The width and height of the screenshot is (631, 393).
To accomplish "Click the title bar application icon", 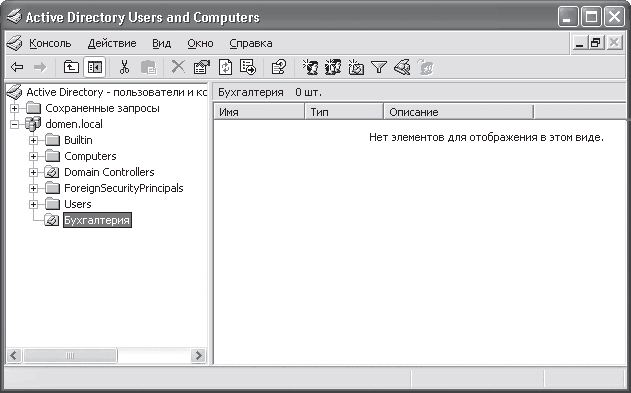I will [x=14, y=17].
